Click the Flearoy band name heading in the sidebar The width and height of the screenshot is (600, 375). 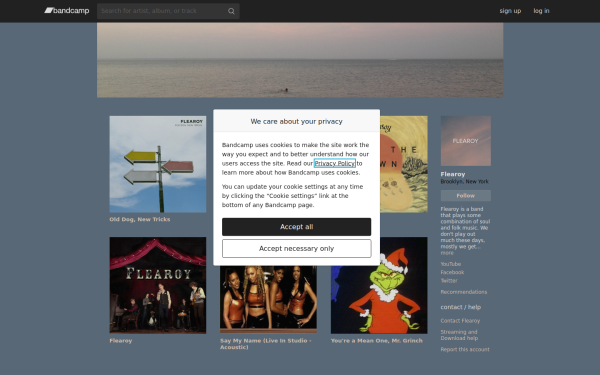click(453, 174)
